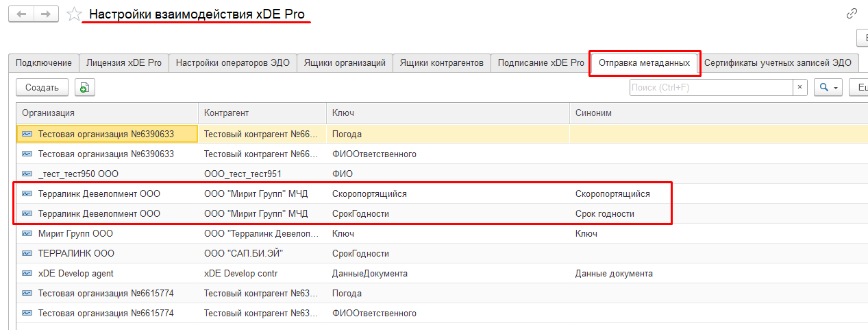This screenshot has height=330, width=868.
Task: Click the Настройки взаимодействия xDE Pro title
Action: 197,14
